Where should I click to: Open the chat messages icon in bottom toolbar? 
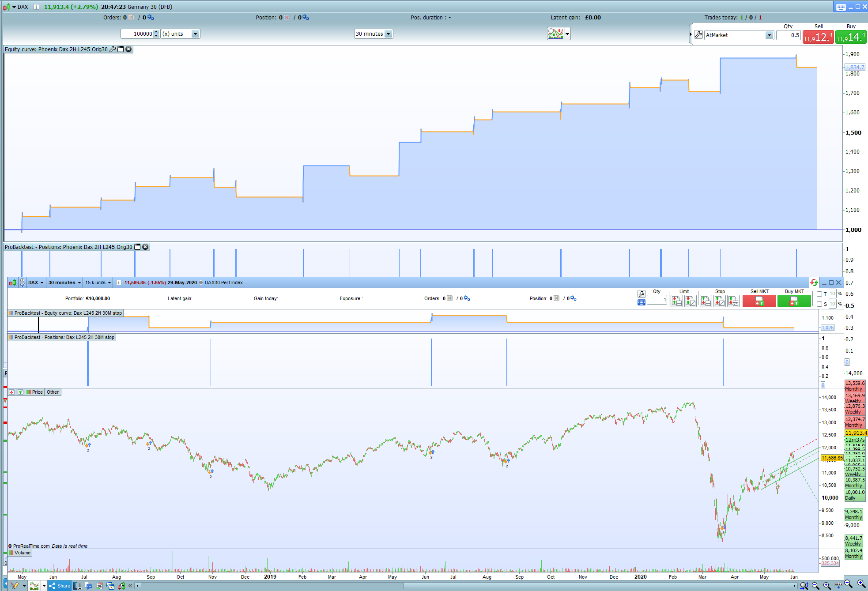pyautogui.click(x=89, y=586)
